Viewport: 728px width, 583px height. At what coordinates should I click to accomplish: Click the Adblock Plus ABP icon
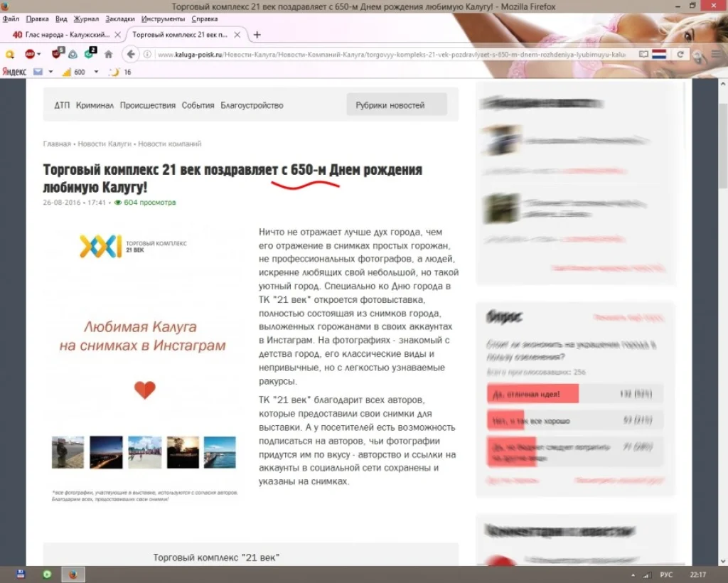(30, 54)
